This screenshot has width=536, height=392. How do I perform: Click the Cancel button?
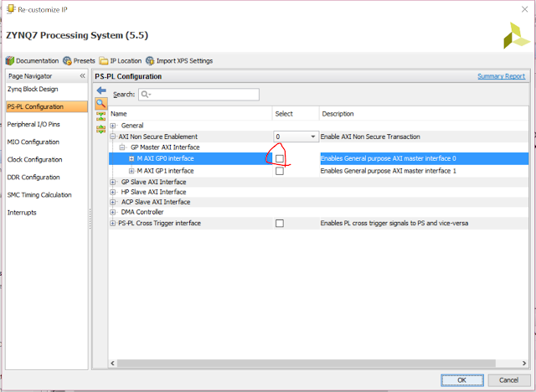point(508,380)
